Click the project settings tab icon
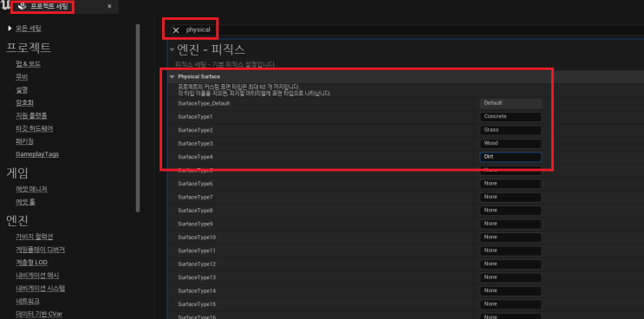Viewport: 644px width, 319px height. point(23,6)
